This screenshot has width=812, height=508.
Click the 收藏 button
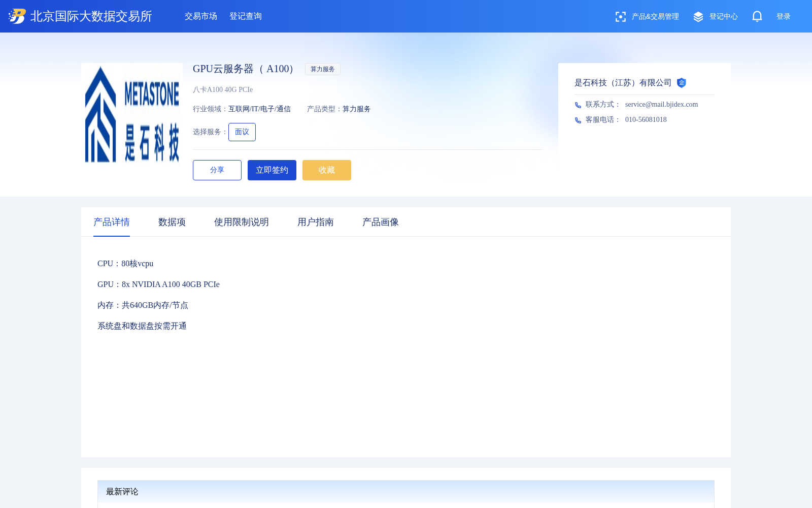327,170
